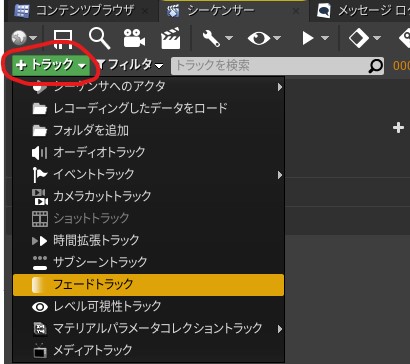Open the イベントトラック submenu
The image size is (410, 364).
coord(148,174)
